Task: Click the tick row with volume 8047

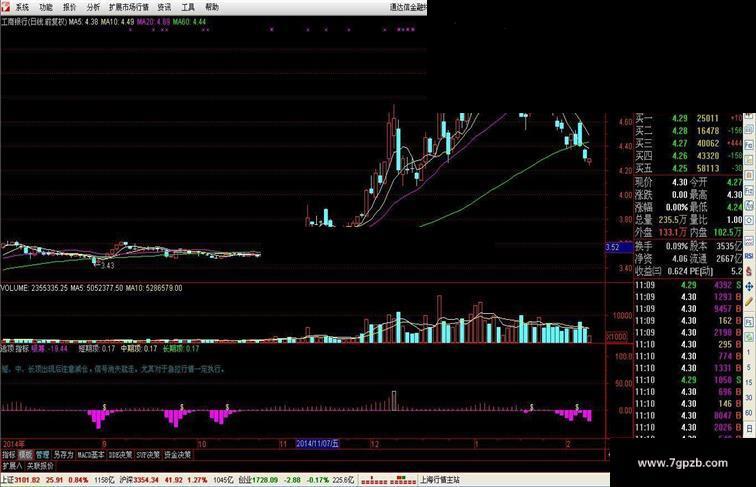Action: 688,416
